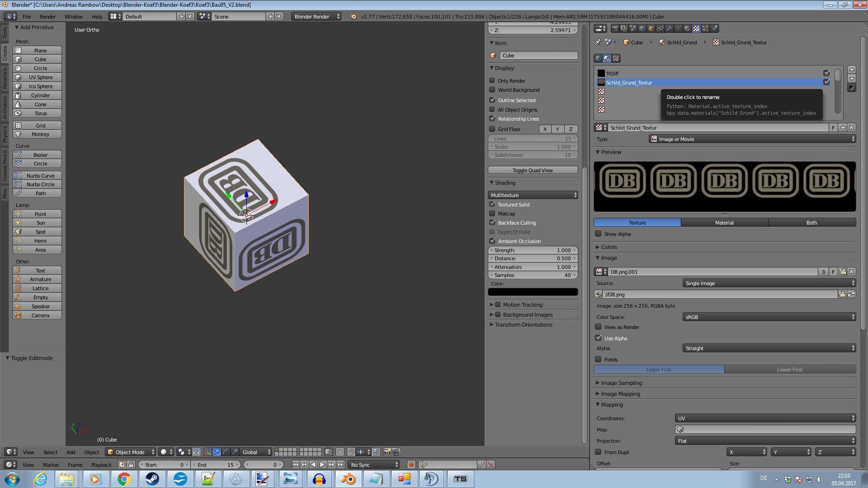The height and width of the screenshot is (488, 868).
Task: Enable the Only Render checkbox
Action: click(492, 81)
